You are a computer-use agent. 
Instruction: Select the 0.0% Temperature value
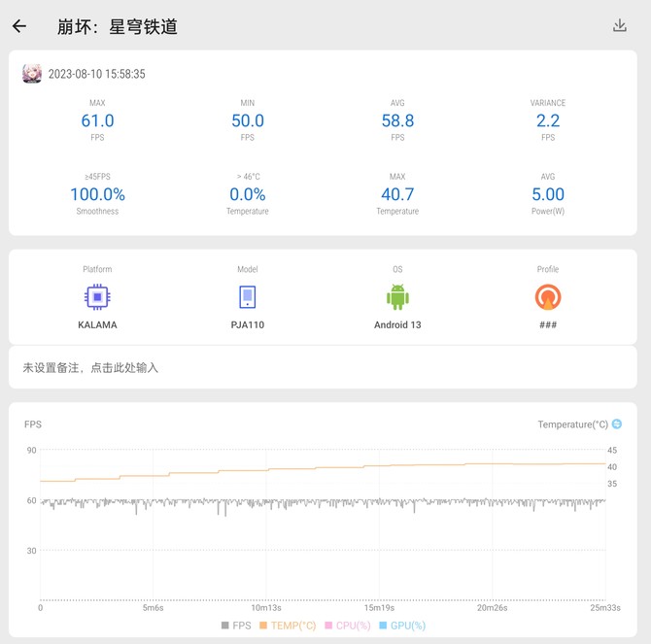tap(248, 194)
